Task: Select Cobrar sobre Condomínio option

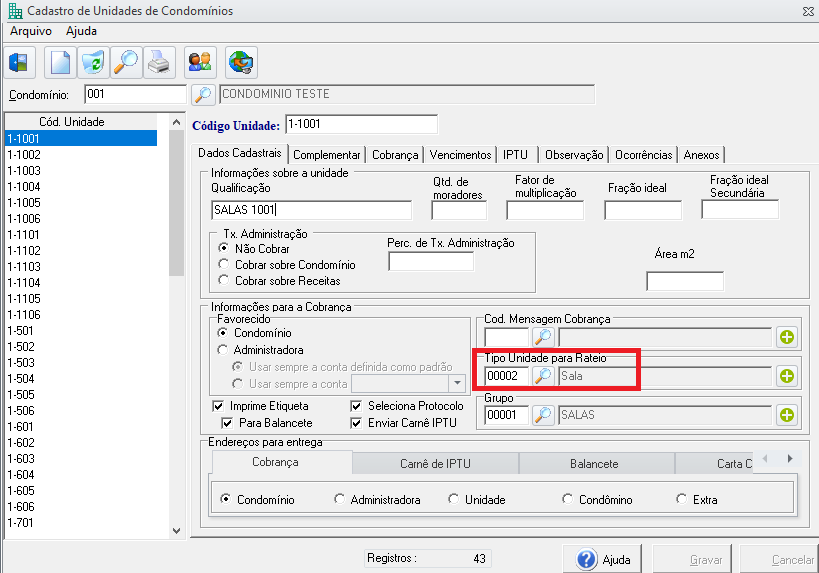Action: tap(224, 264)
